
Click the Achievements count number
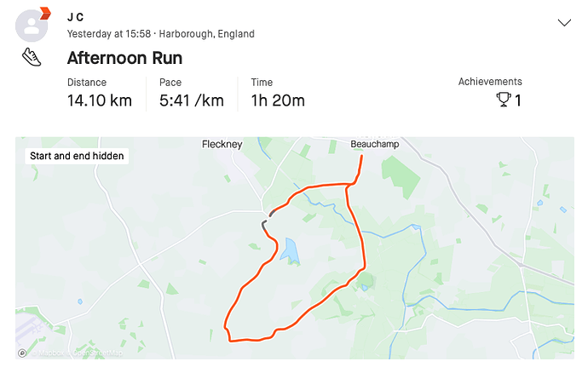click(518, 100)
